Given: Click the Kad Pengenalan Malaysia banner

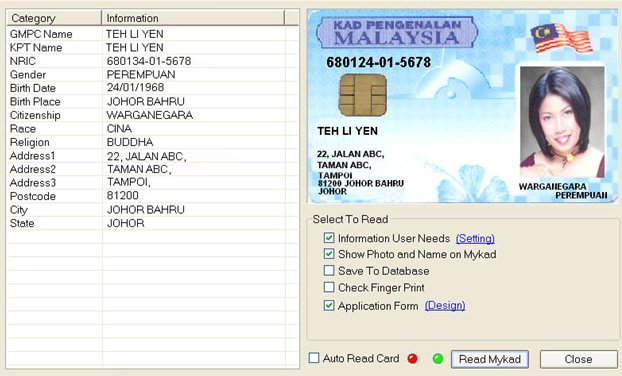Looking at the screenshot, I should pos(397,33).
